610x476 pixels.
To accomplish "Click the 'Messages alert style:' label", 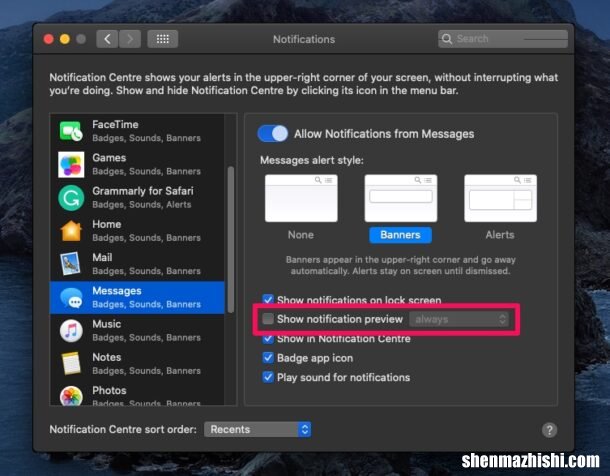I will pyautogui.click(x=312, y=160).
